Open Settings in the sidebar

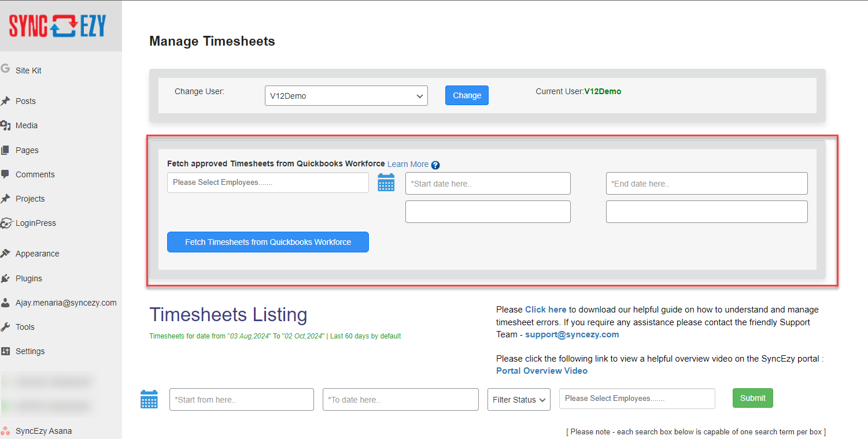[30, 351]
